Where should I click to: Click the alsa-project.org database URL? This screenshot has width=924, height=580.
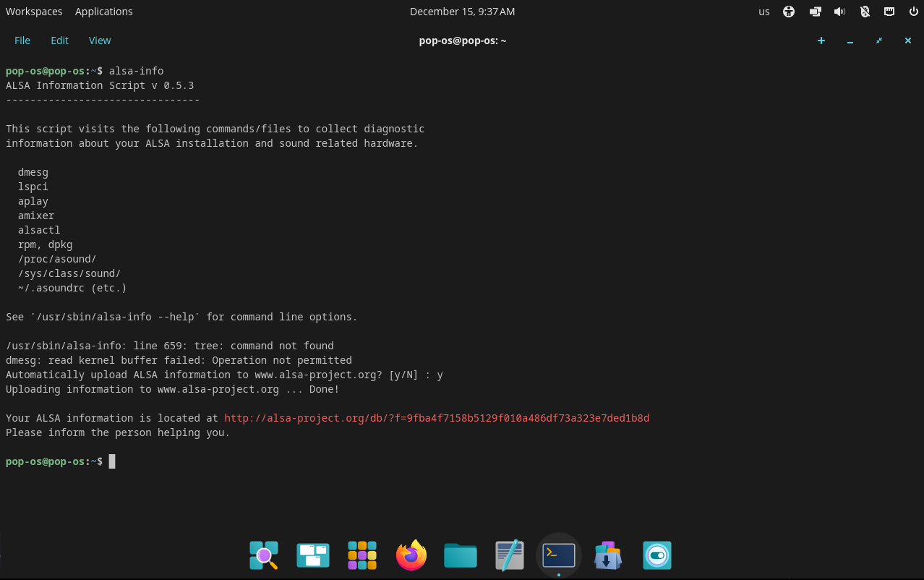[x=437, y=418]
